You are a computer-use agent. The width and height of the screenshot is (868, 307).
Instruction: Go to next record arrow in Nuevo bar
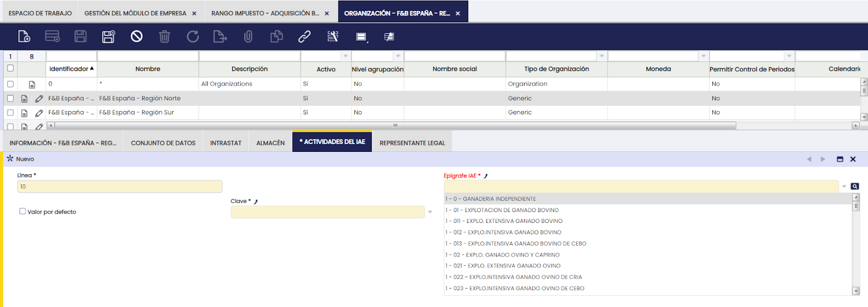pos(823,159)
